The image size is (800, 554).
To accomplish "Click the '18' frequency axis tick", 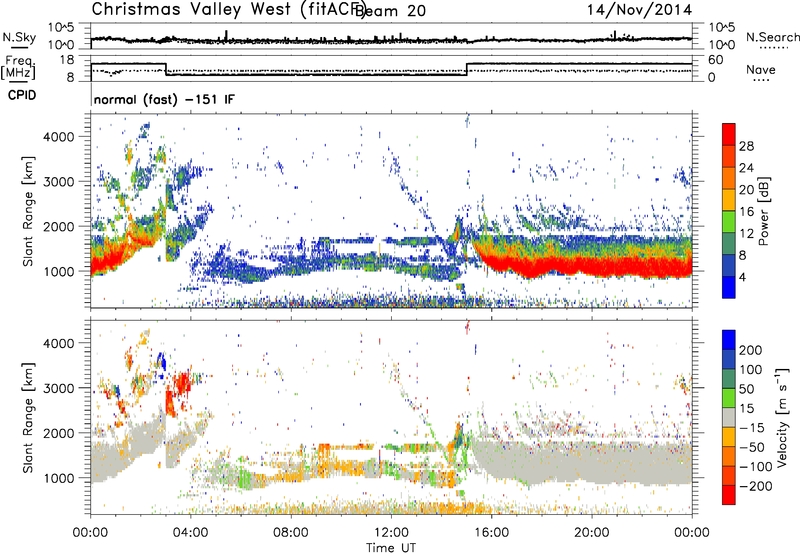I will point(66,60).
